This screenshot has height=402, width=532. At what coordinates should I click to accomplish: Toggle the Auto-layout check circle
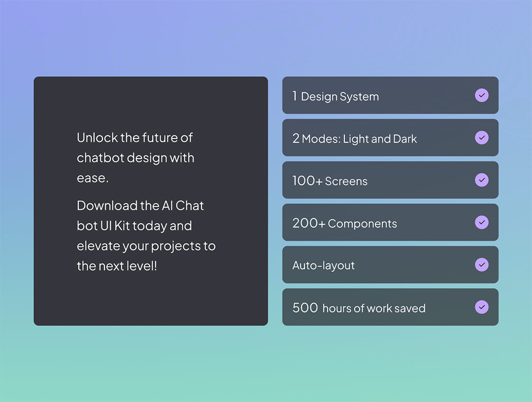tap(481, 265)
